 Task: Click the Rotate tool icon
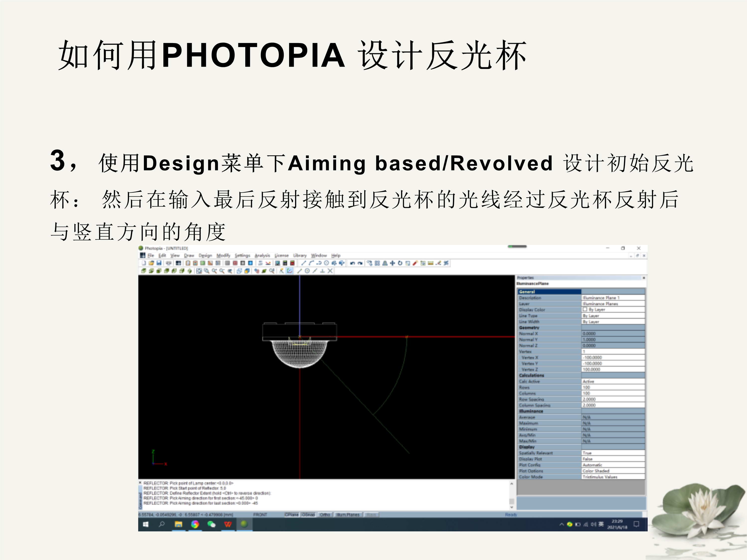400,263
